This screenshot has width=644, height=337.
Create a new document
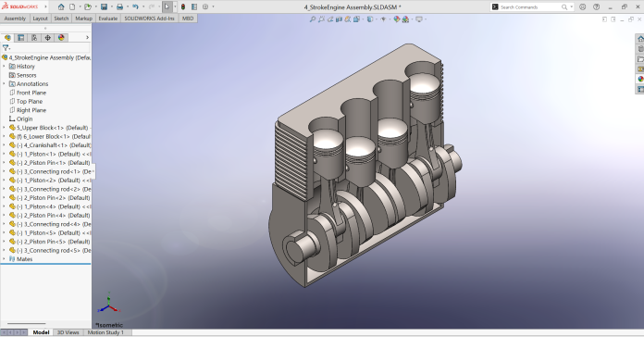(72, 7)
